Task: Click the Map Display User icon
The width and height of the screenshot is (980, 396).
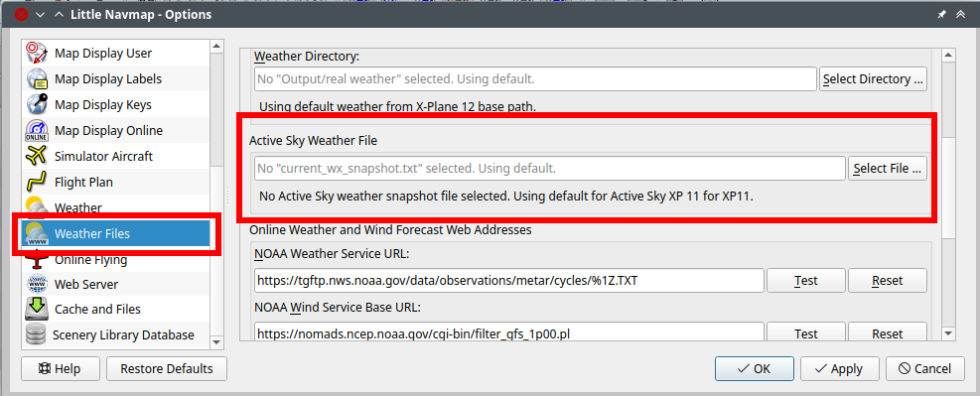Action: coord(37,53)
